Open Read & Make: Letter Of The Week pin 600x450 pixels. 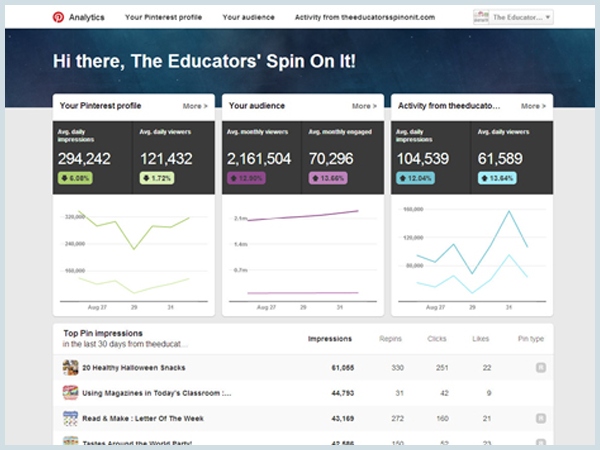pyautogui.click(x=143, y=418)
